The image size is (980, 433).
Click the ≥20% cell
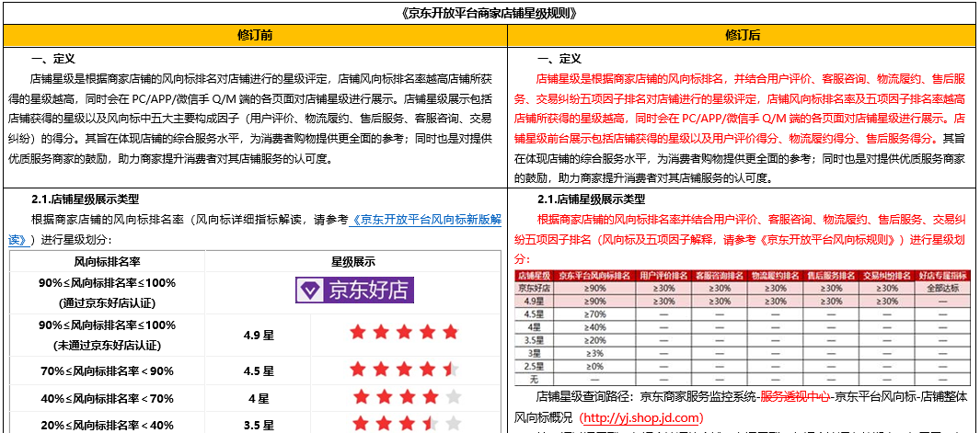(594, 340)
